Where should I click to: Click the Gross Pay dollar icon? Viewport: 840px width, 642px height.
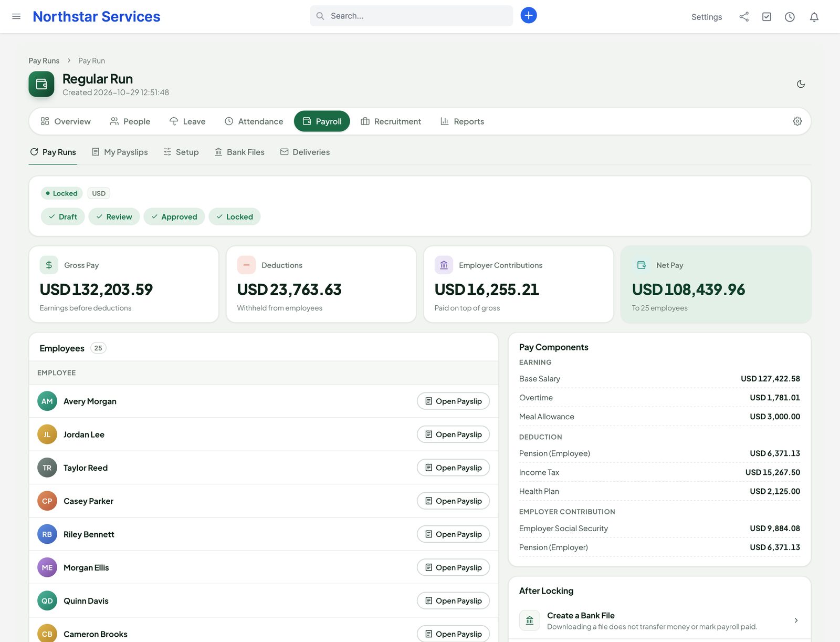49,265
